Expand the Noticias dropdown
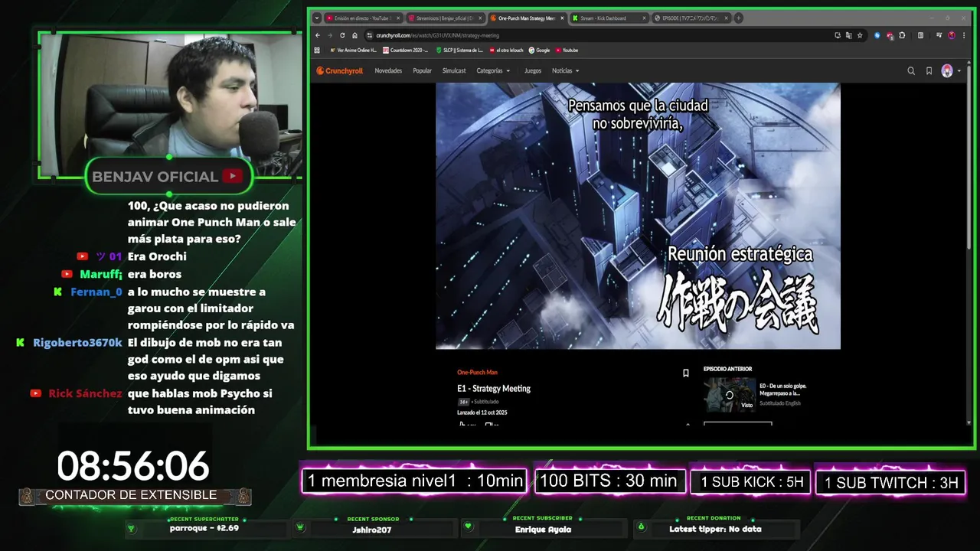Image resolution: width=980 pixels, height=551 pixels. coord(565,70)
